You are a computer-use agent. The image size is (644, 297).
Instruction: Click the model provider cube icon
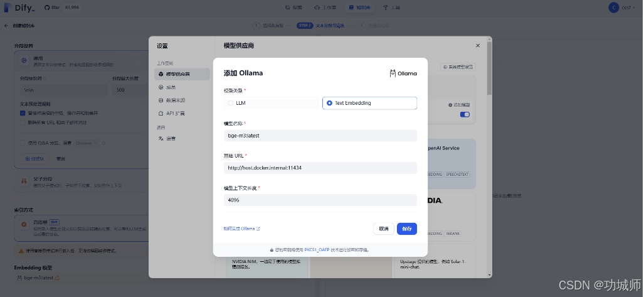(161, 74)
